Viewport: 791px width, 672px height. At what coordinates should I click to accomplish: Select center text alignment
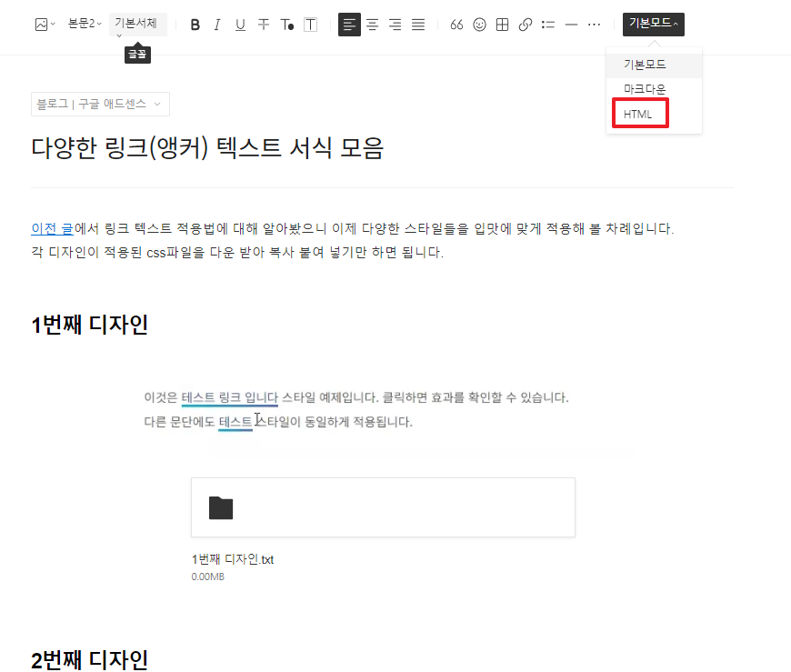click(373, 25)
